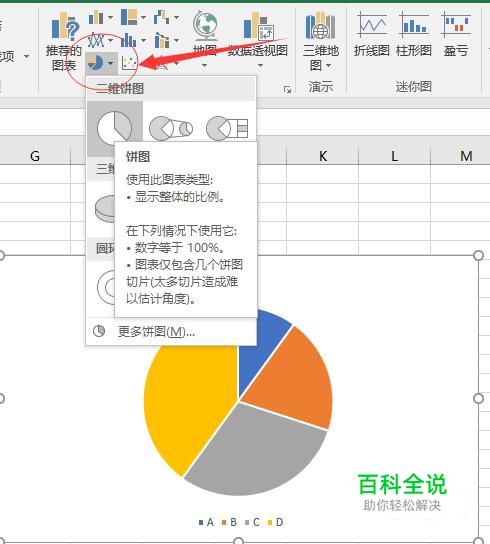490x544 pixels.
Task: Expand the column chart dropdown arrow
Action: click(110, 17)
